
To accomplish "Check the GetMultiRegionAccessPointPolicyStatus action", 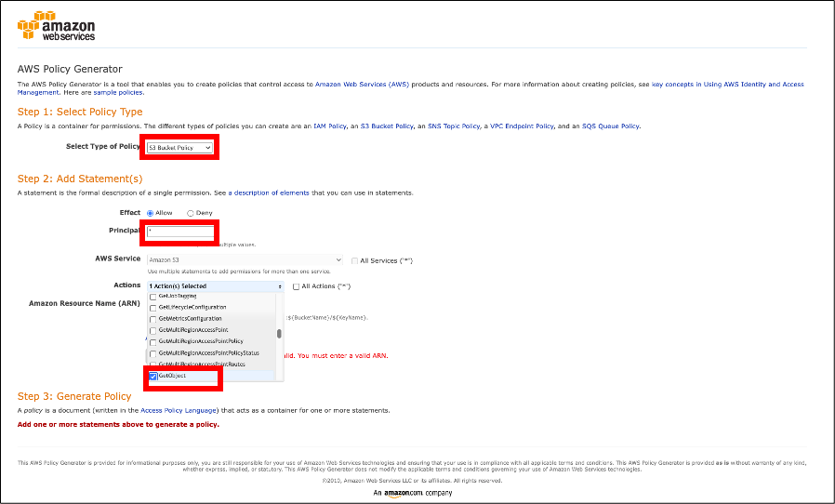I will click(152, 353).
